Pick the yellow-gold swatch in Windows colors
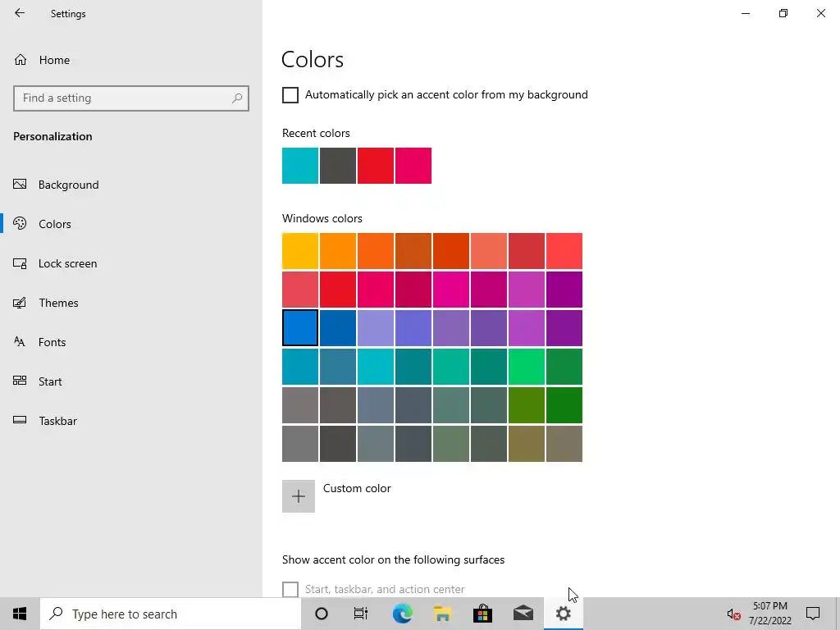Screen dimensions: 840x630 pyautogui.click(x=300, y=251)
